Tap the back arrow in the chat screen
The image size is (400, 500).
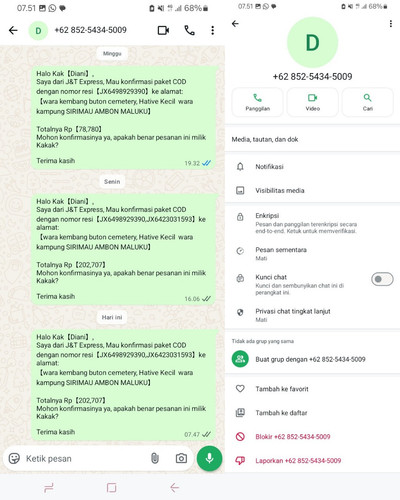pyautogui.click(x=13, y=30)
